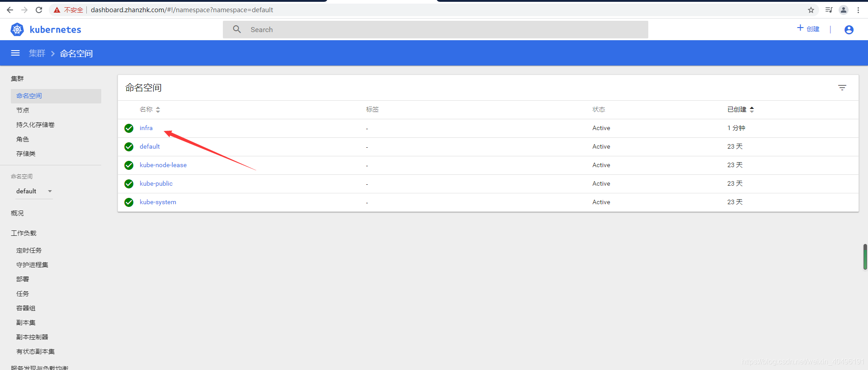Sort by the 名称 column arrows
The height and width of the screenshot is (370, 868).
click(x=158, y=109)
